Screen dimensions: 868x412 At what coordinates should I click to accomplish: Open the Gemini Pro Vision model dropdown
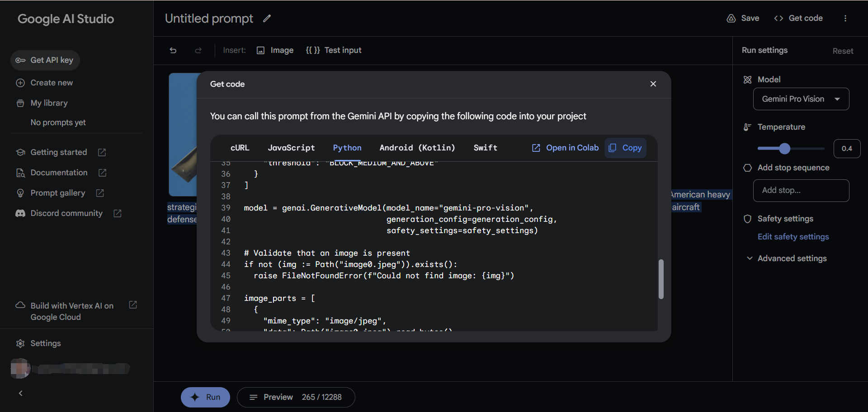(801, 99)
